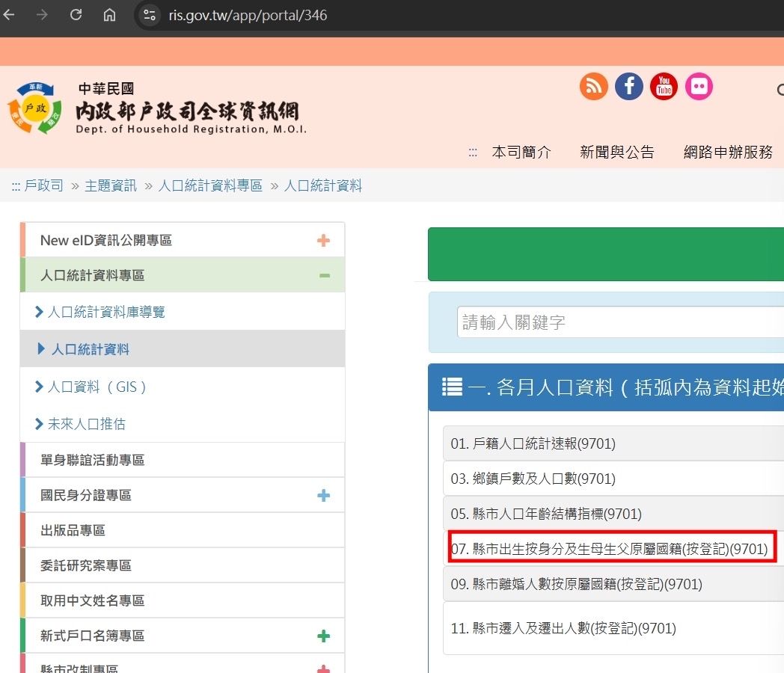Open the 新聞與公告 menu
The width and height of the screenshot is (784, 673).
616,153
